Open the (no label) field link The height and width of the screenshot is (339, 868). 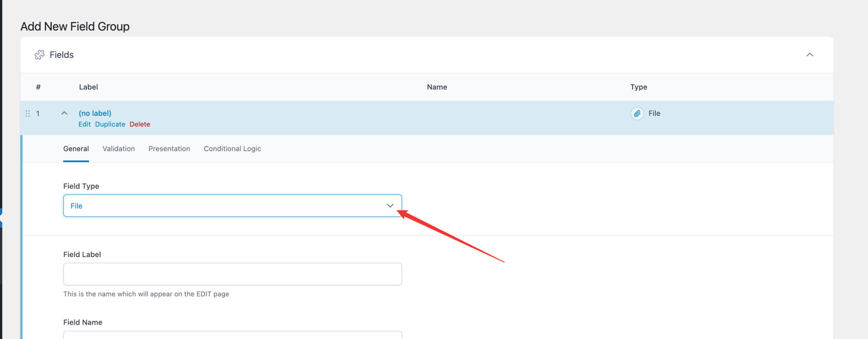tap(95, 113)
